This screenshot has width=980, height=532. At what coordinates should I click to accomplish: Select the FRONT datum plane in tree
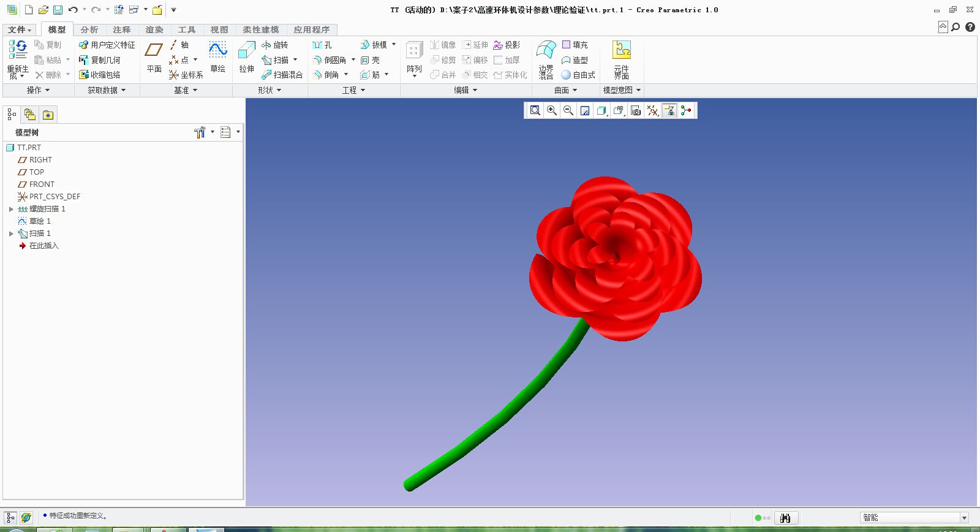[x=42, y=184]
